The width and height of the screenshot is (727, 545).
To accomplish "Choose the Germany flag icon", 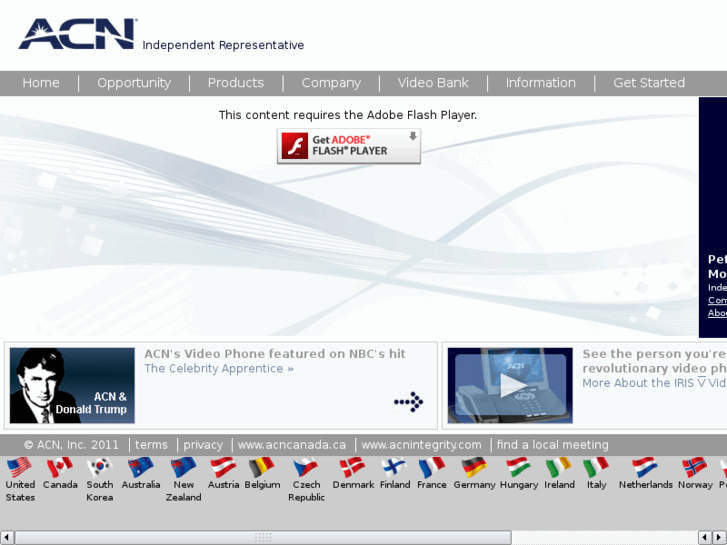I will 474,467.
